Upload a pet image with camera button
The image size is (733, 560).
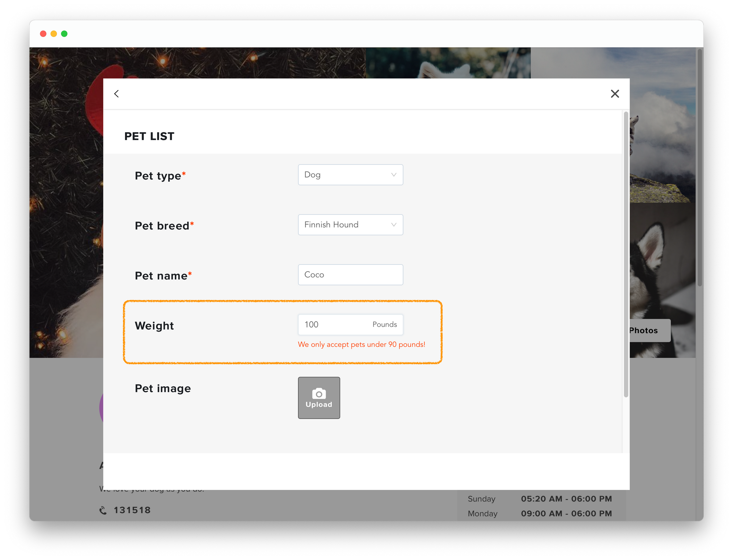click(319, 398)
